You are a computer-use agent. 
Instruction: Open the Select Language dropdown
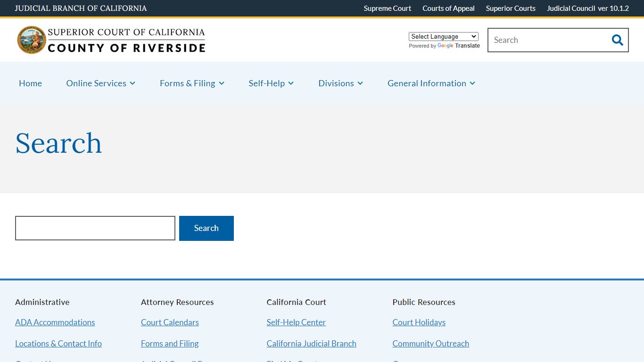point(444,36)
